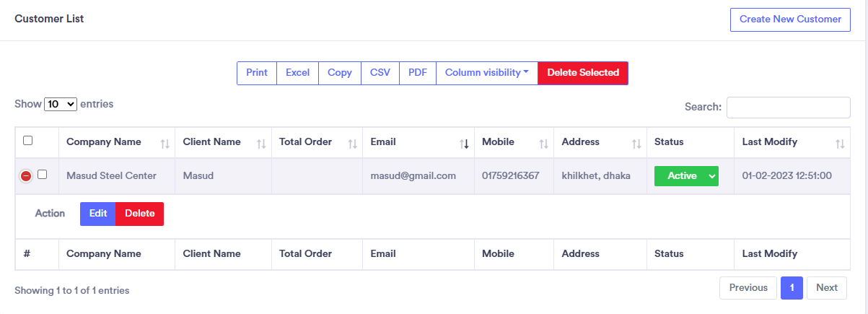Tick the Masud Steel Center row checkbox
The image size is (868, 314).
(43, 175)
